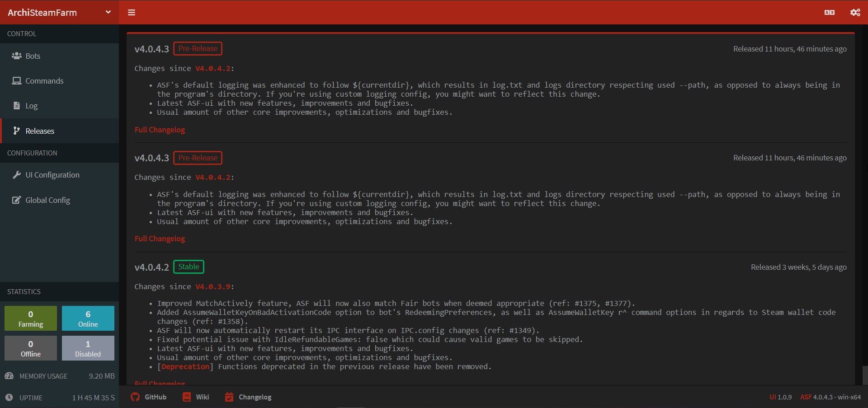Select the Releases menu item
Screen dimensions: 868x408
(x=59, y=131)
